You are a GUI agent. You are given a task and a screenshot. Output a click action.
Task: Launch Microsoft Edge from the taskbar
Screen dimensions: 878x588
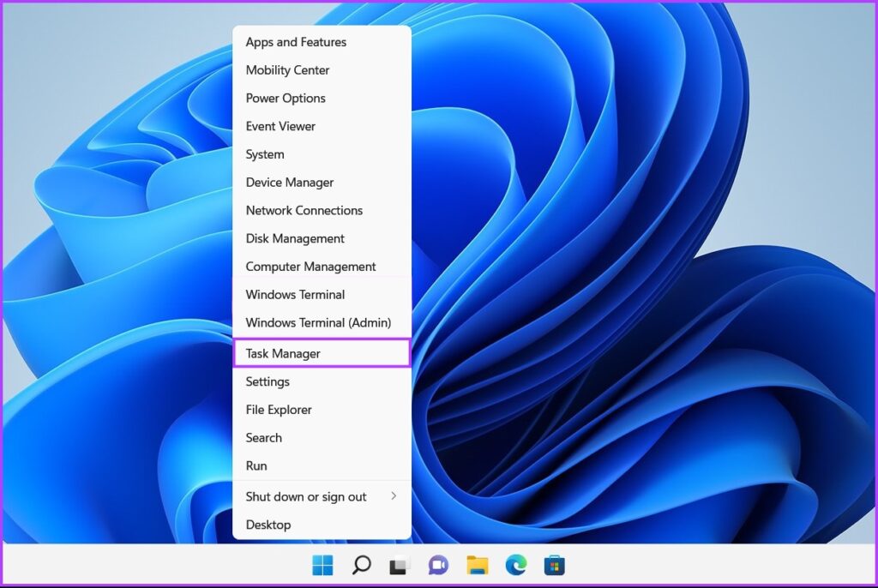(x=515, y=565)
